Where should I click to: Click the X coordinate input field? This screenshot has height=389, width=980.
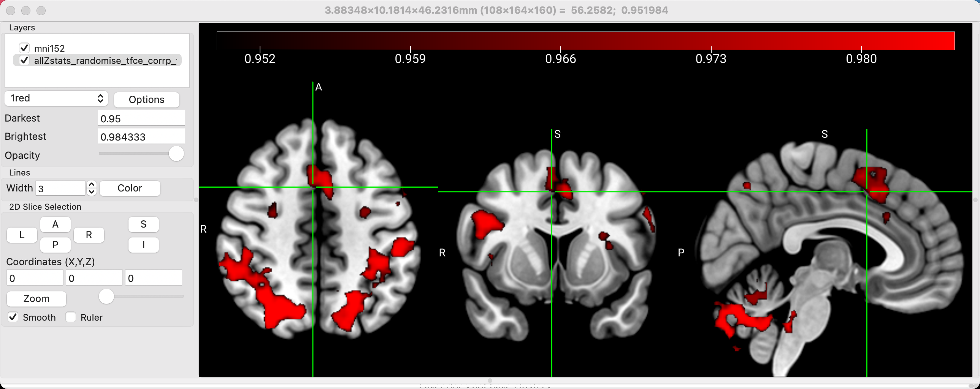point(35,278)
